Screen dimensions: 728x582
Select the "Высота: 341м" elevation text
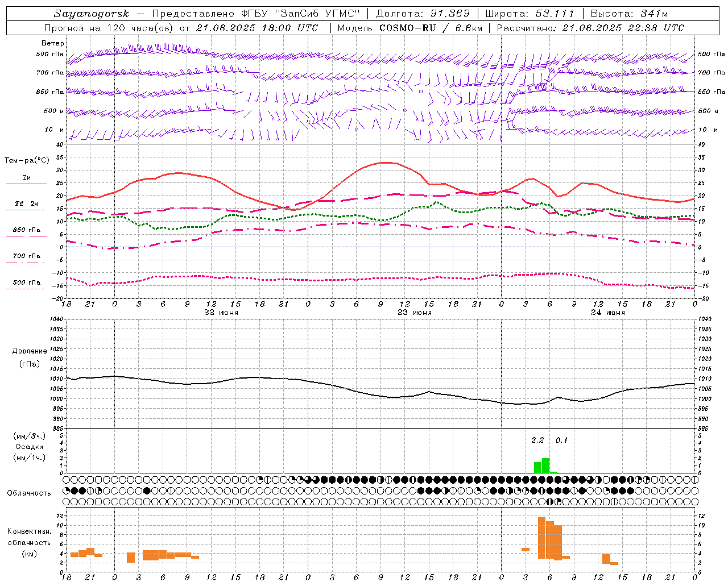click(x=629, y=14)
